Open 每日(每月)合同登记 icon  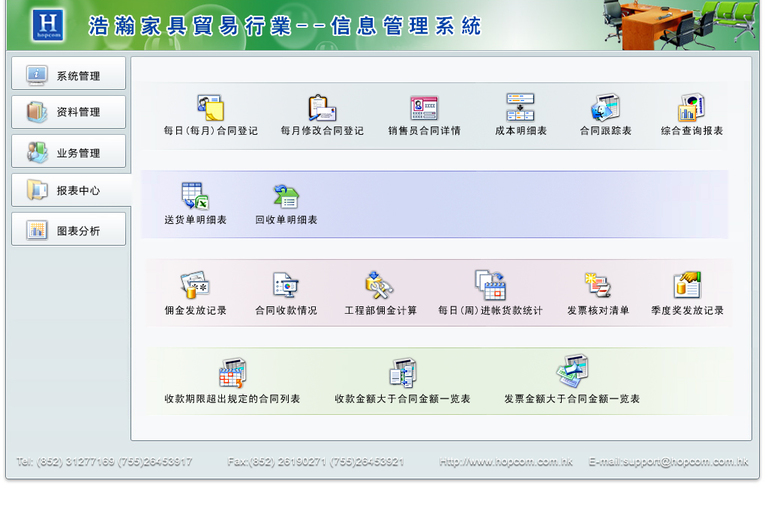[210, 108]
